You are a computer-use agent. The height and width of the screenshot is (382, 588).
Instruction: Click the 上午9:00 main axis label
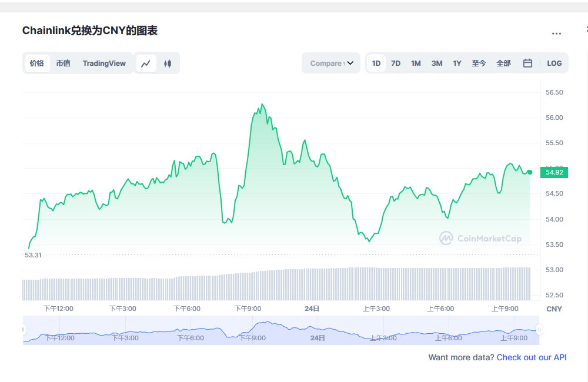505,309
